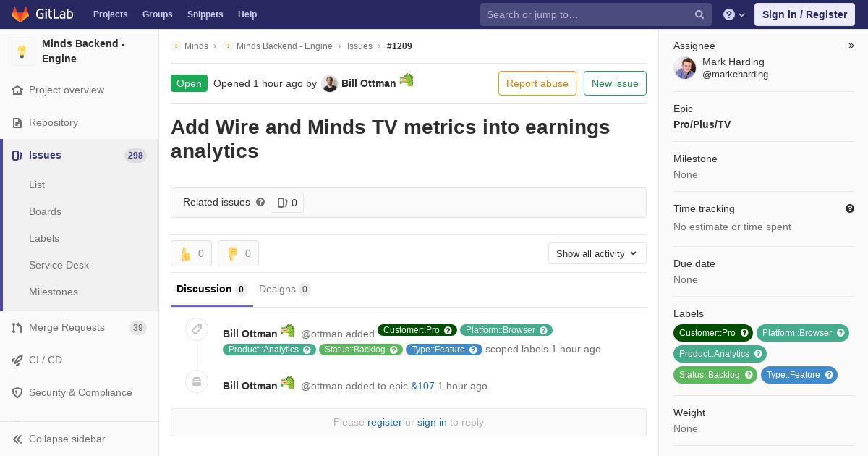Image resolution: width=868 pixels, height=456 pixels.
Task: Click Bill Ottman's avatar in header
Action: [330, 84]
